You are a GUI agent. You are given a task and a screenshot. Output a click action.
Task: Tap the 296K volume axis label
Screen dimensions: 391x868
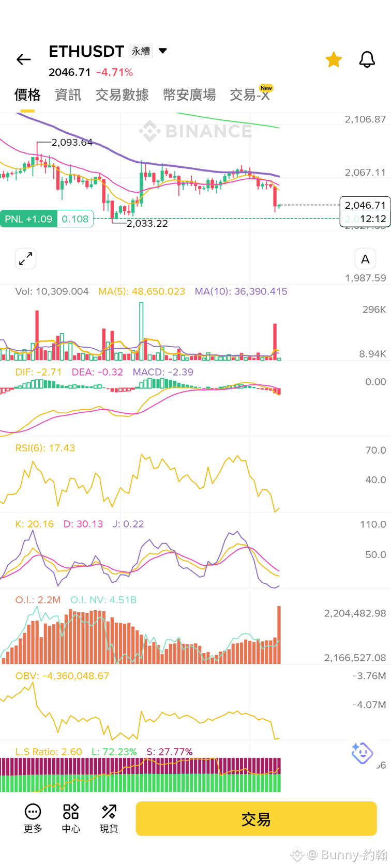tap(374, 309)
